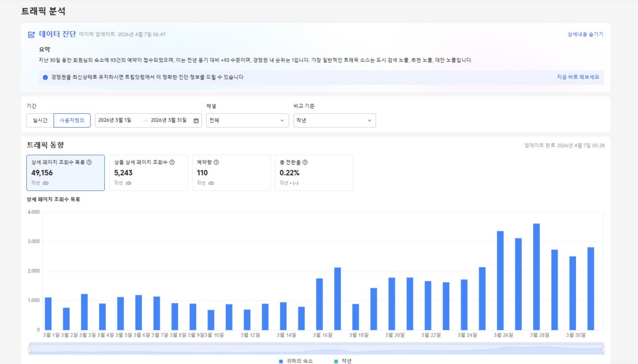Click the 3월 26일 bar in the chart
This screenshot has height=364, width=638.
pyautogui.click(x=500, y=281)
